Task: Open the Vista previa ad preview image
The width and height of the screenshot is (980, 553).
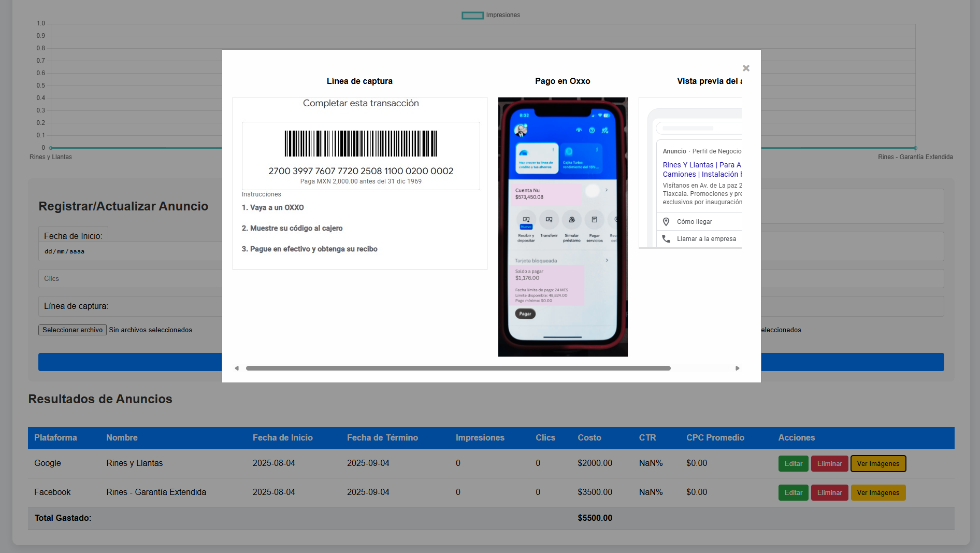Action: tap(690, 173)
